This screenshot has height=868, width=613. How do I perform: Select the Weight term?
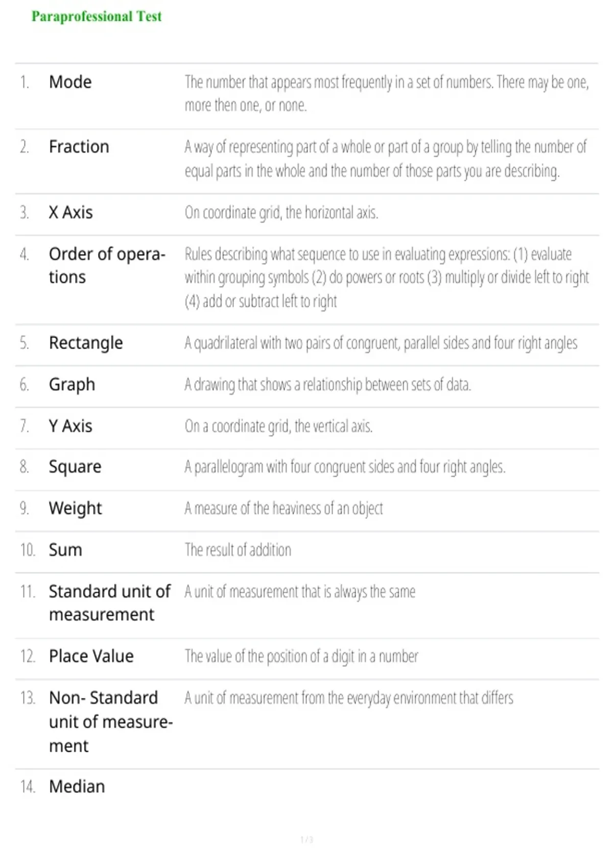[76, 509]
